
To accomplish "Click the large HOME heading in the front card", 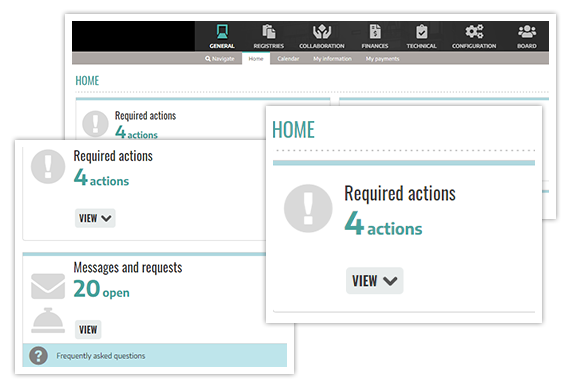I will coord(293,130).
